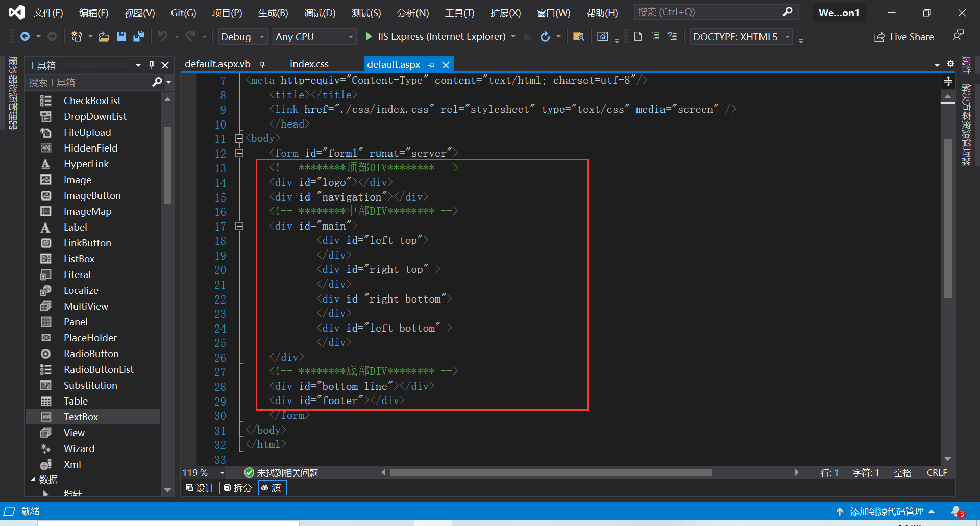Image resolution: width=980 pixels, height=526 pixels.
Task: Collapse the div main outlining box
Action: (239, 226)
